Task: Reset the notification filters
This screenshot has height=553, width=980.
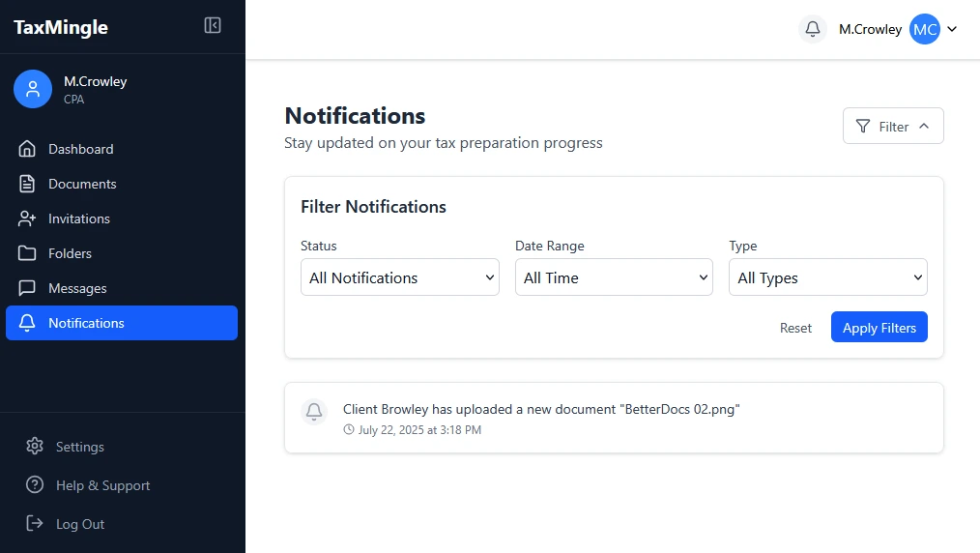Action: [x=795, y=328]
